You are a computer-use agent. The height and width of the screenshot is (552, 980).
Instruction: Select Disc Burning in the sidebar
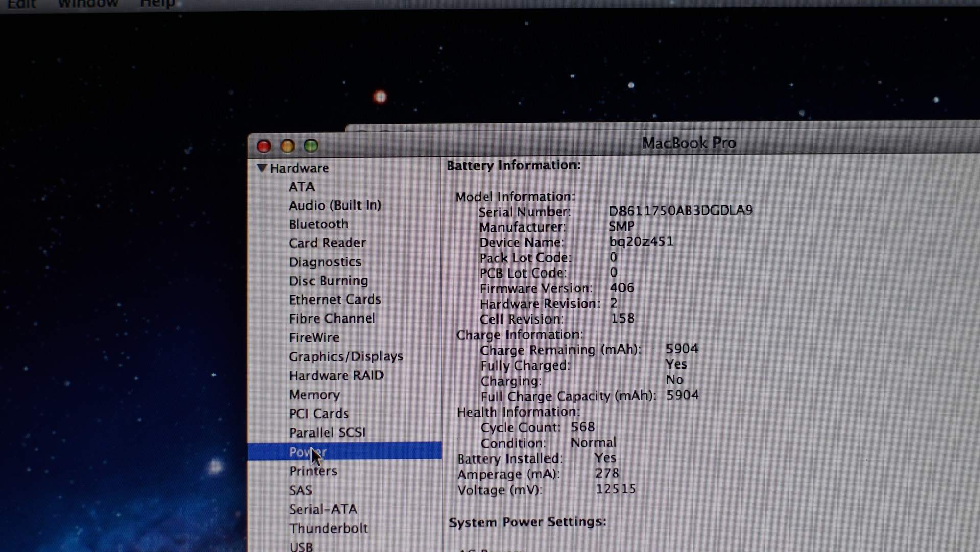328,281
